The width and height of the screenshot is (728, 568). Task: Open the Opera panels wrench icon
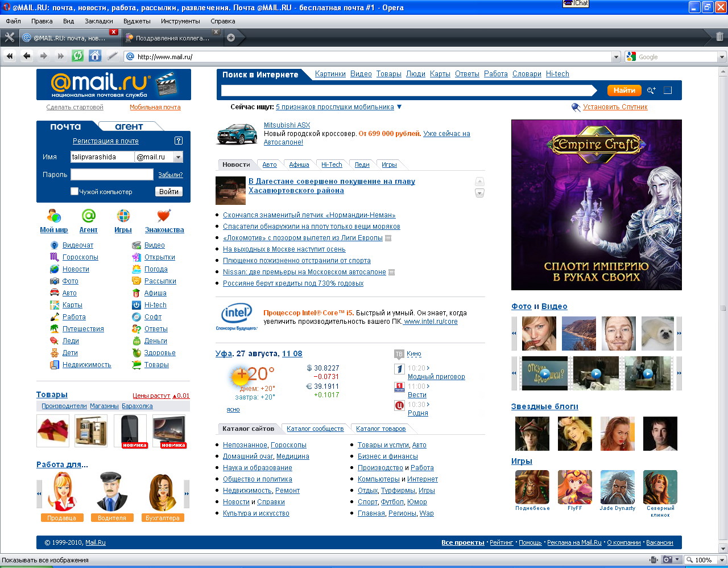coord(9,38)
